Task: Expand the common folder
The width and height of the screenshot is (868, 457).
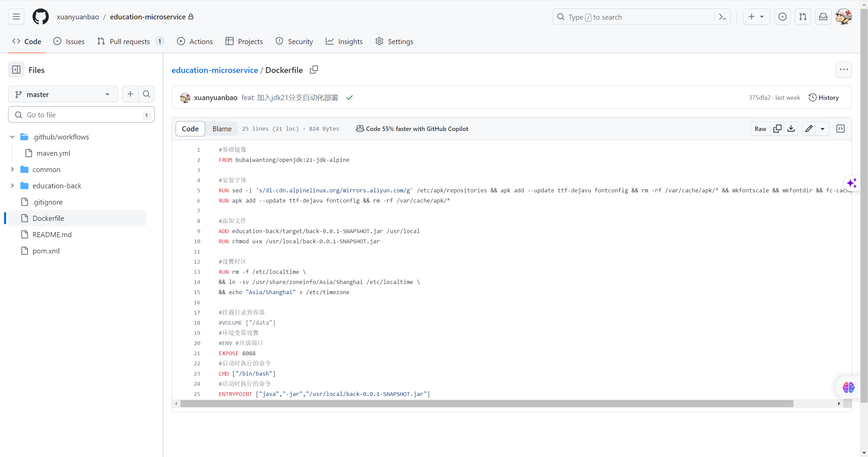Action: (12, 169)
